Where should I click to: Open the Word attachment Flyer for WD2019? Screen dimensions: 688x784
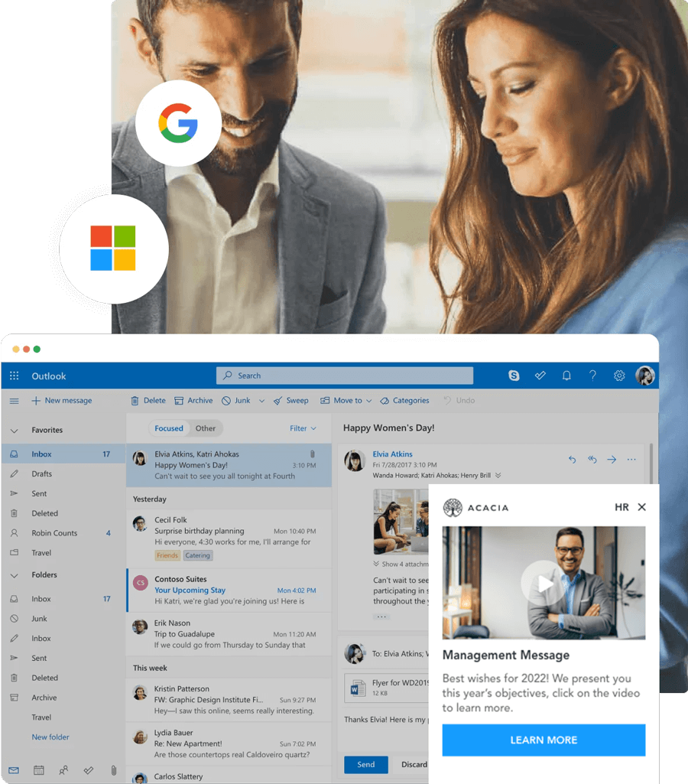coord(387,688)
